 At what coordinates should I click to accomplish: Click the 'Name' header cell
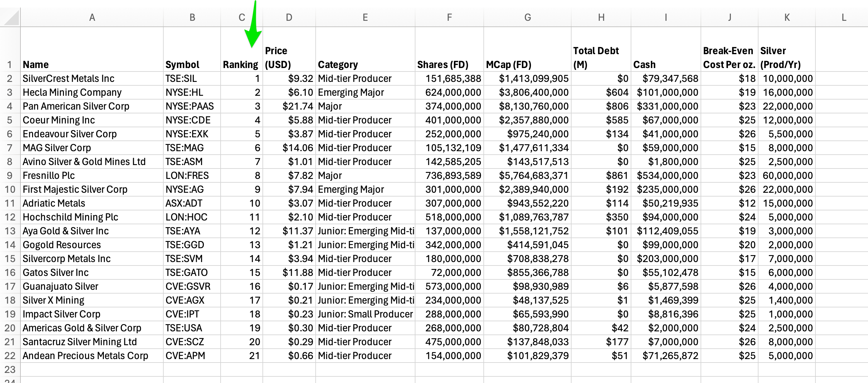92,49
